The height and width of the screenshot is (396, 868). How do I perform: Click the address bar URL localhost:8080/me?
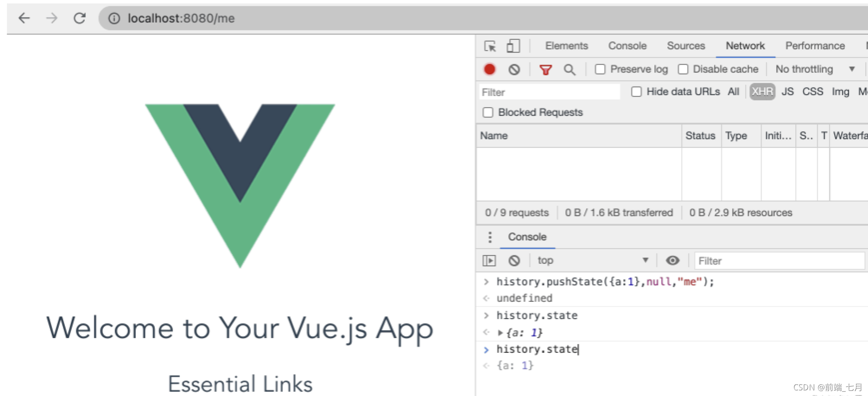click(x=181, y=18)
